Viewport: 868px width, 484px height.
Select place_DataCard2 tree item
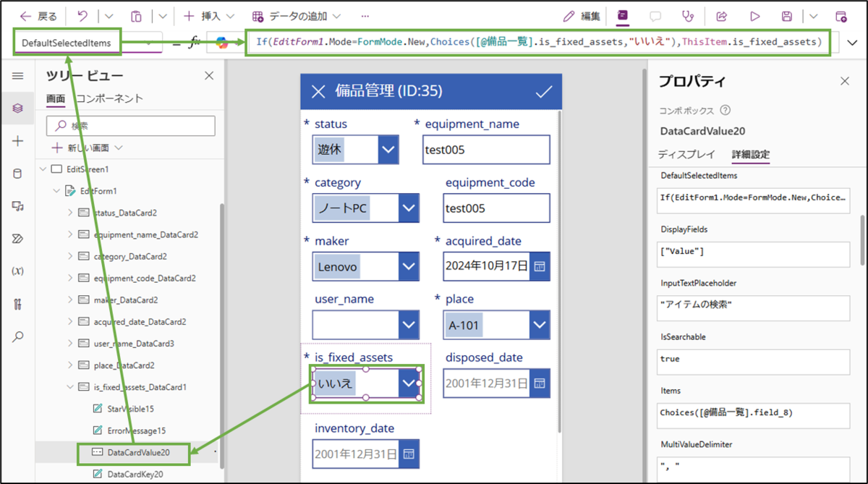pos(124,365)
